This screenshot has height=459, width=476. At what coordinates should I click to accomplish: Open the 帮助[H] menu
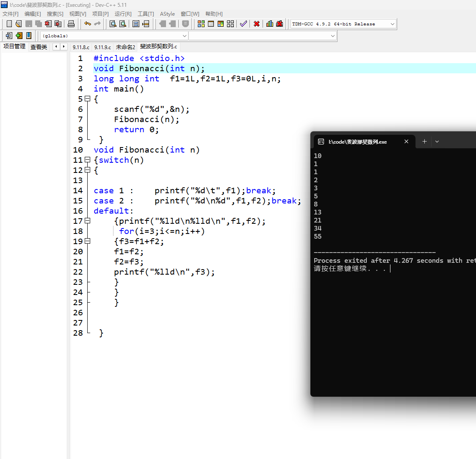[214, 14]
